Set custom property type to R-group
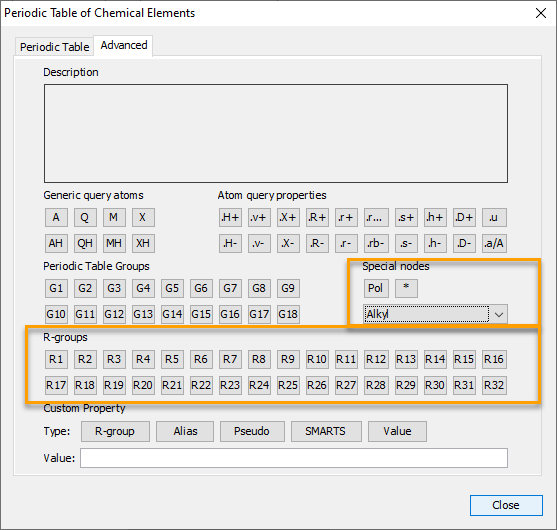557x530 pixels. click(x=115, y=431)
